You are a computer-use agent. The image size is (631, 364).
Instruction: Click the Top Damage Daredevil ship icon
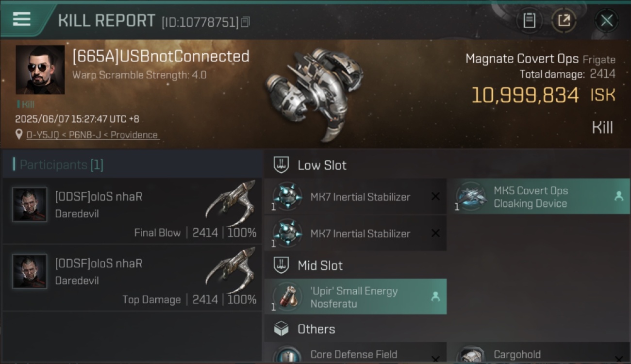pos(231,271)
